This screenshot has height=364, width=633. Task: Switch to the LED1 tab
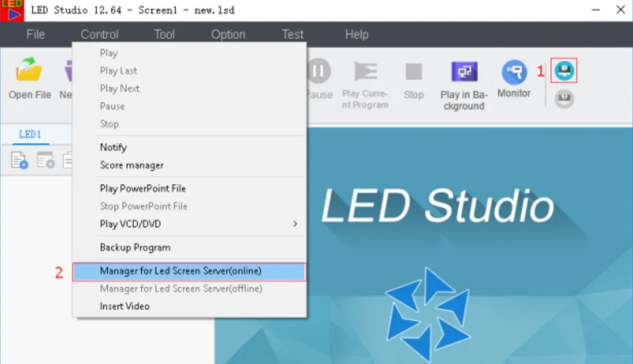click(30, 134)
